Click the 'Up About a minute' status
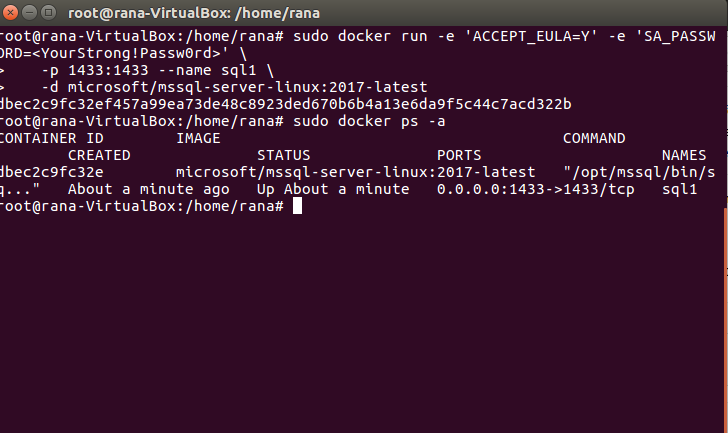Image resolution: width=728 pixels, height=433 pixels. tap(333, 189)
